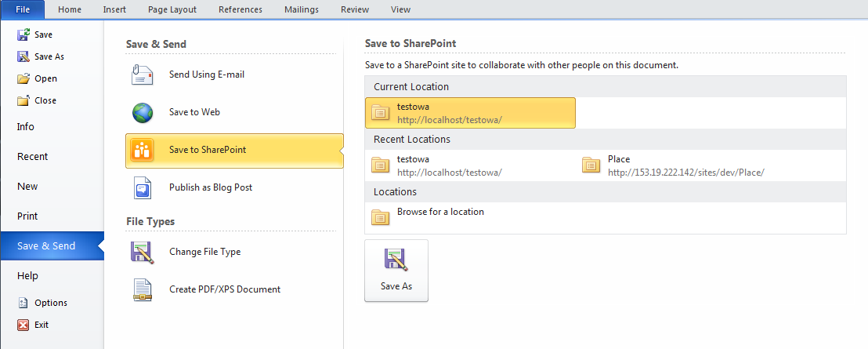Click the Save to Web globe icon
Screen dimensions: 868x349
pos(143,112)
